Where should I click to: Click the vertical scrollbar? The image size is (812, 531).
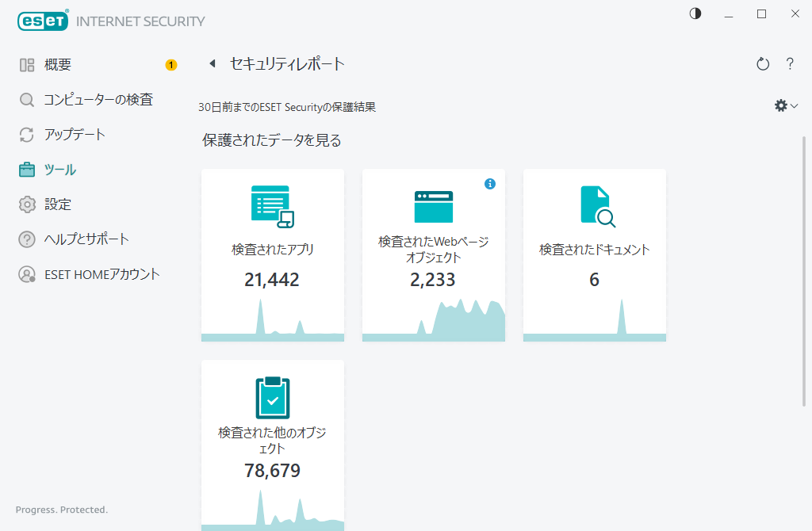[x=804, y=271]
